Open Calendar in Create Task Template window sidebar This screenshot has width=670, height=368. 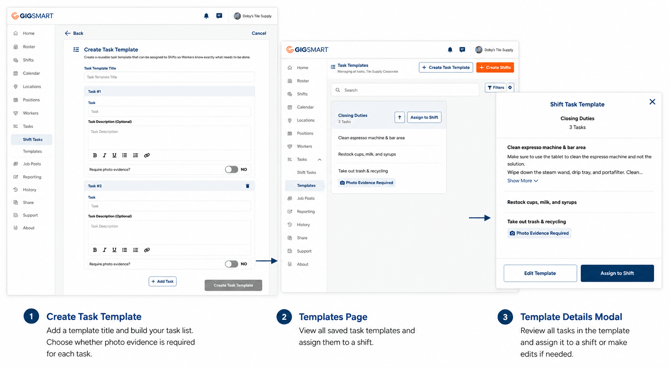pos(31,73)
